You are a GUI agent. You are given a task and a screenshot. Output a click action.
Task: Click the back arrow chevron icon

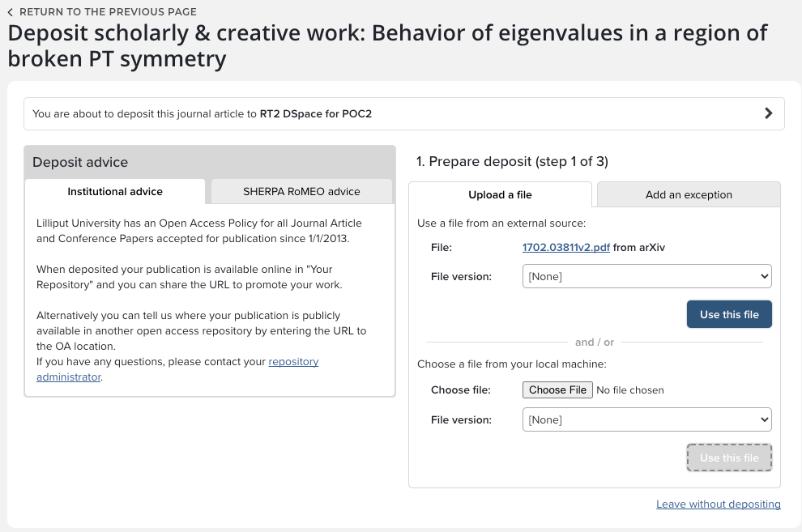coord(11,12)
